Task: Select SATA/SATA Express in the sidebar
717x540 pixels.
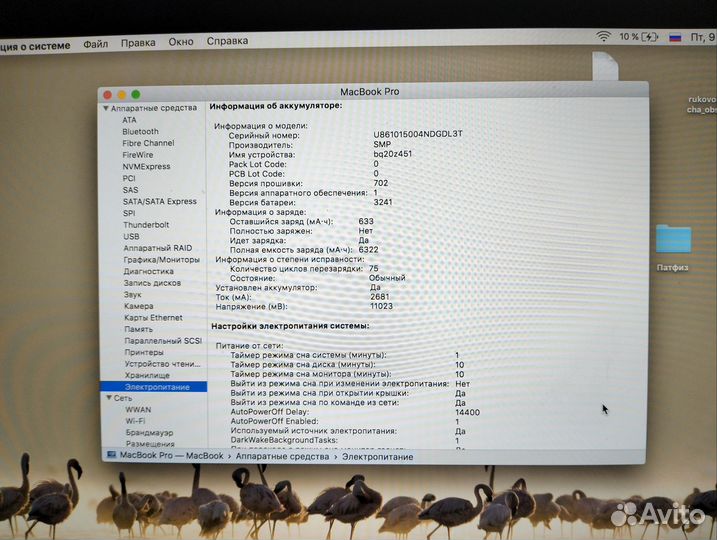Action: [x=160, y=201]
